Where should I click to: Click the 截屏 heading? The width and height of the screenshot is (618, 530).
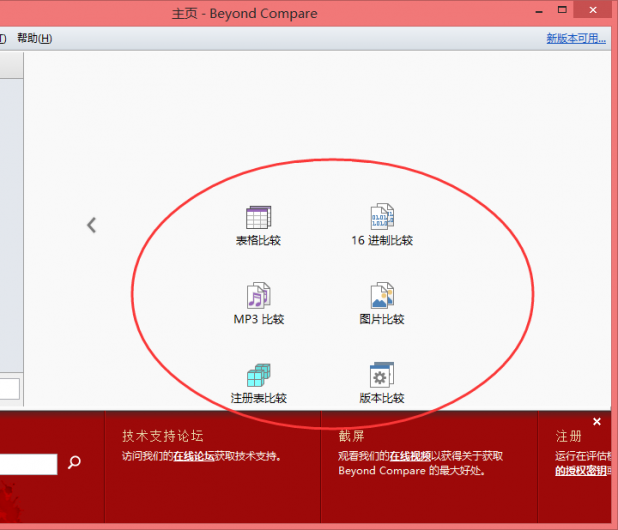pos(351,436)
